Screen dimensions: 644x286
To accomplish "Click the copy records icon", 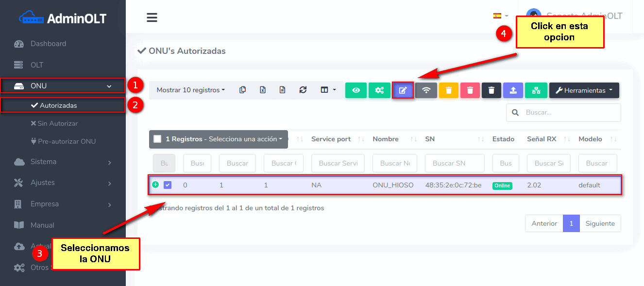I will 243,90.
